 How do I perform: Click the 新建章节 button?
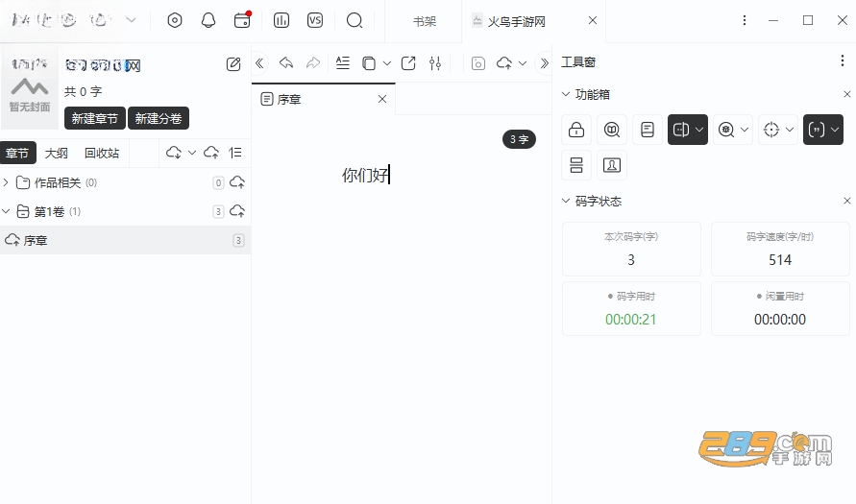pyautogui.click(x=94, y=118)
